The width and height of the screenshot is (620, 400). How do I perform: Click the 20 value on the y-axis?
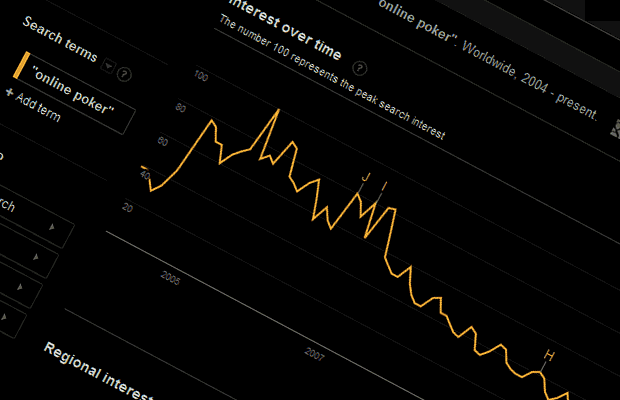pos(127,208)
